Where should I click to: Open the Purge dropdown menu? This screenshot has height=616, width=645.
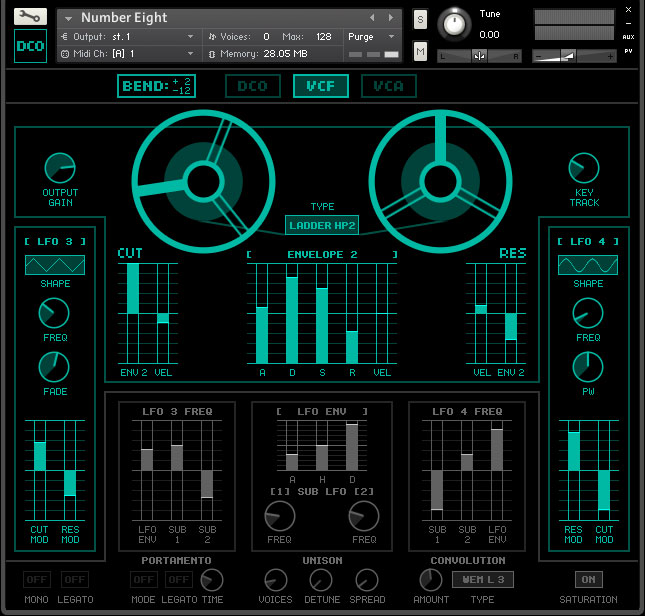(372, 37)
